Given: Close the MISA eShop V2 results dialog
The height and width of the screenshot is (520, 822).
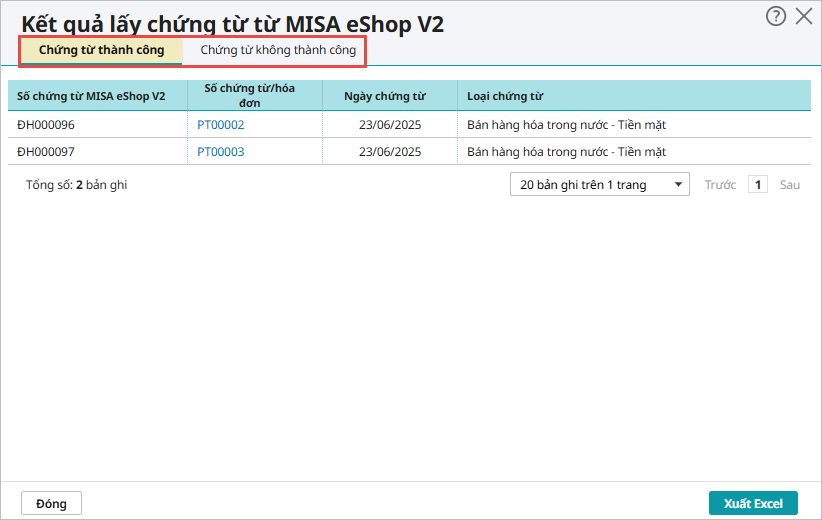Looking at the screenshot, I should [x=803, y=16].
